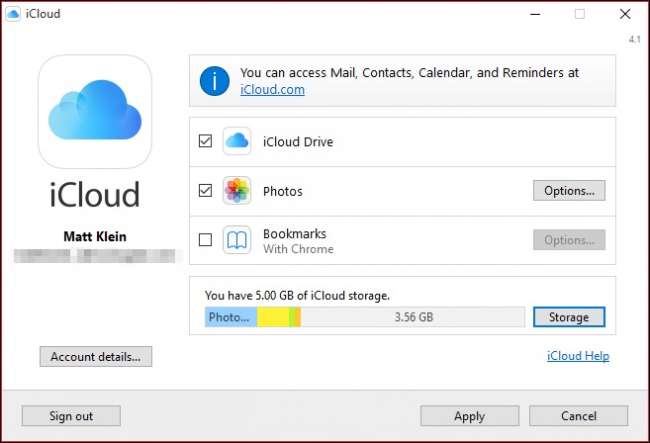Click the blue information icon
Image resolution: width=650 pixels, height=443 pixels.
point(214,81)
